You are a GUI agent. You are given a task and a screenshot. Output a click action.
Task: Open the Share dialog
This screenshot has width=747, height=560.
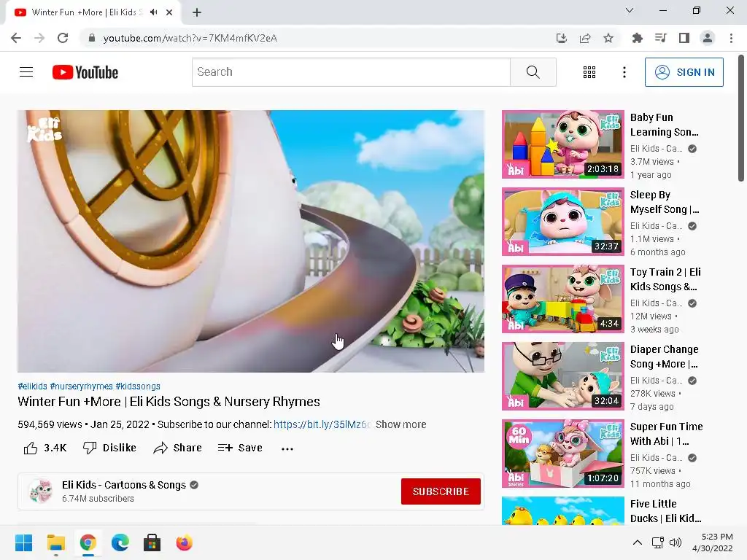click(178, 448)
